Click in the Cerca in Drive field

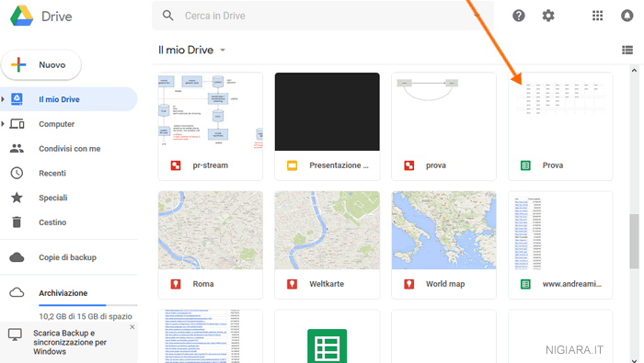point(323,16)
